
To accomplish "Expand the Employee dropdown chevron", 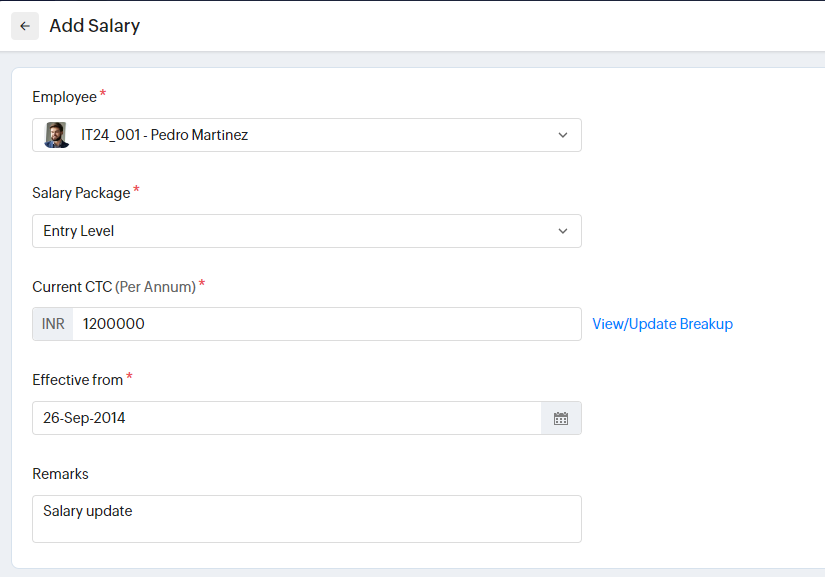I will pyautogui.click(x=562, y=135).
